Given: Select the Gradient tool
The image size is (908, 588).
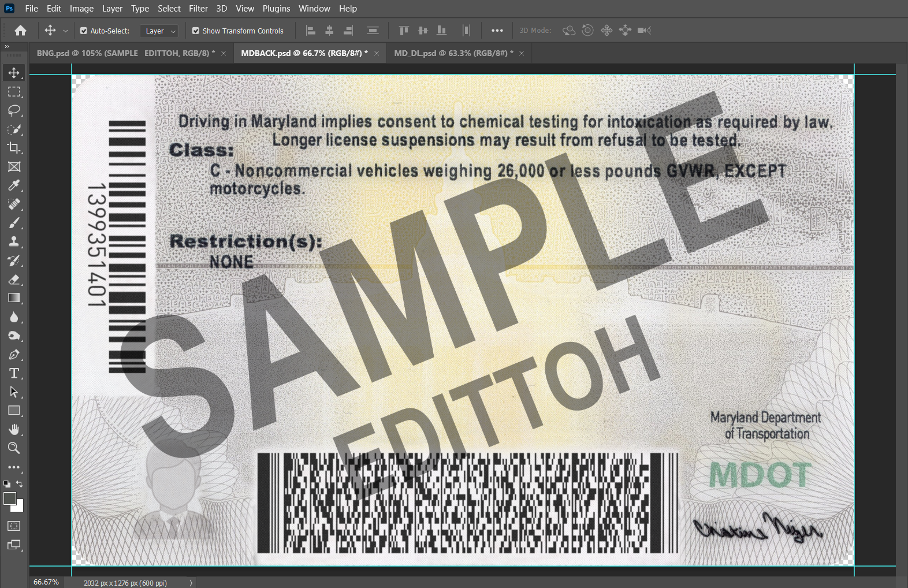Looking at the screenshot, I should [x=14, y=298].
